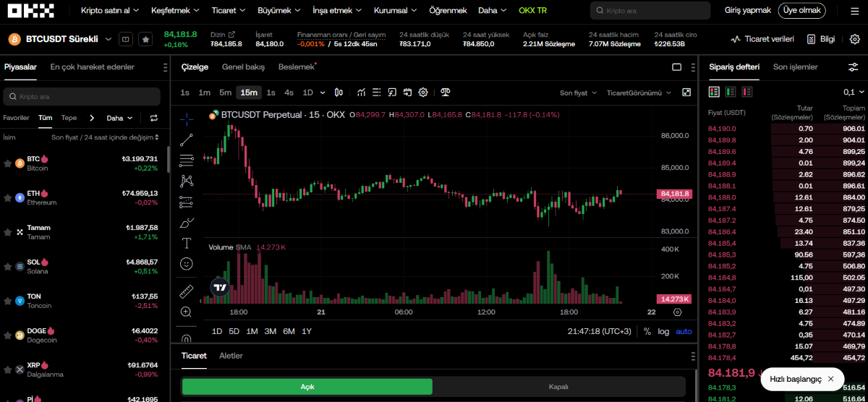Open Ticaret verileri
The image size is (868, 402).
(x=762, y=39)
